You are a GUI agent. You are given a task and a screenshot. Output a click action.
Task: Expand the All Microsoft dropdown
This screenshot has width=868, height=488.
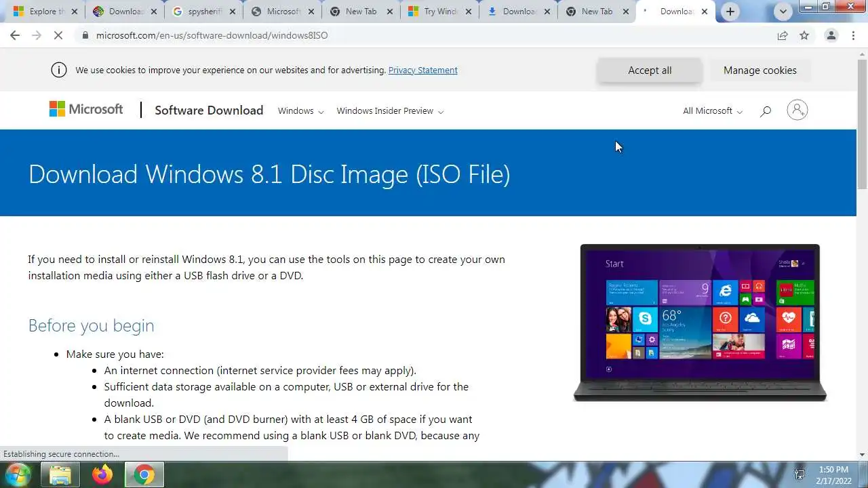[713, 111]
